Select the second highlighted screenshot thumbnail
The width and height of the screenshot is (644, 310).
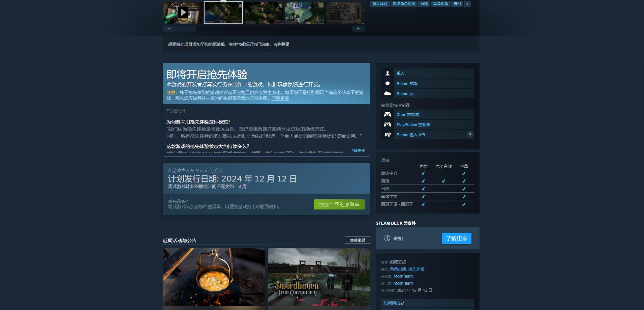(x=223, y=12)
